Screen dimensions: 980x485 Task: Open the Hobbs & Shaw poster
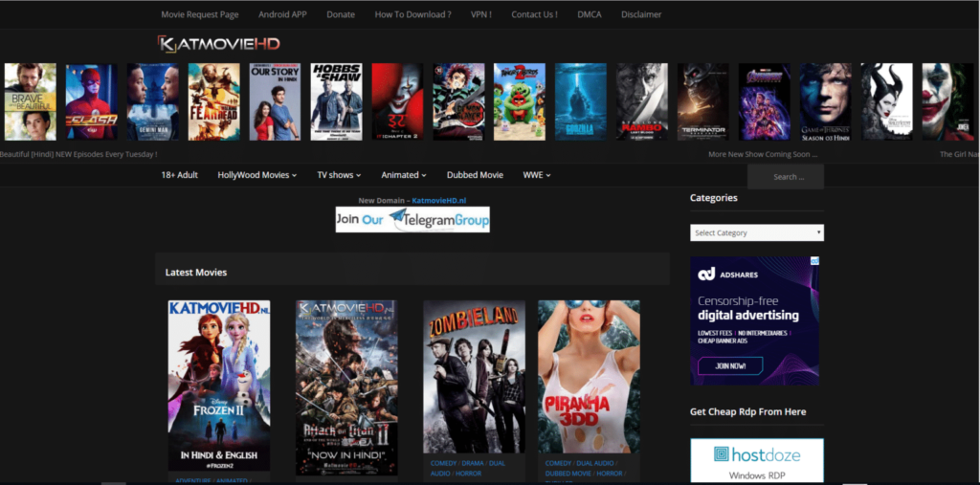click(x=336, y=101)
